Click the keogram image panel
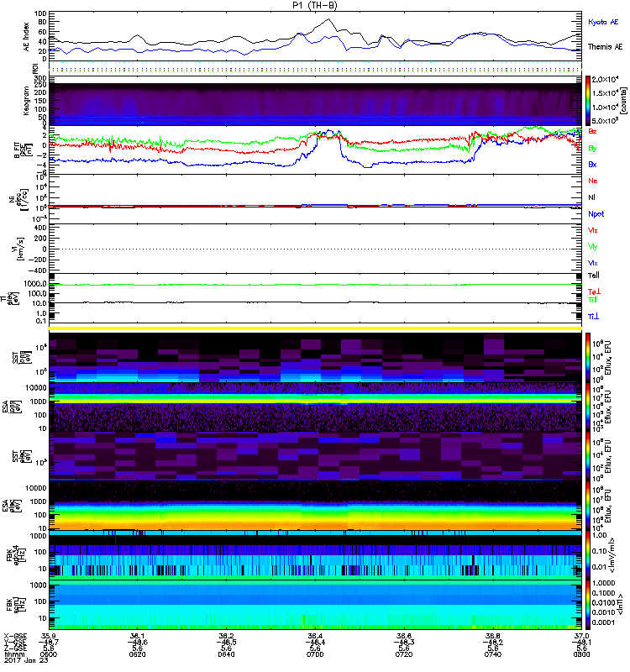The image size is (630, 672). [x=315, y=101]
